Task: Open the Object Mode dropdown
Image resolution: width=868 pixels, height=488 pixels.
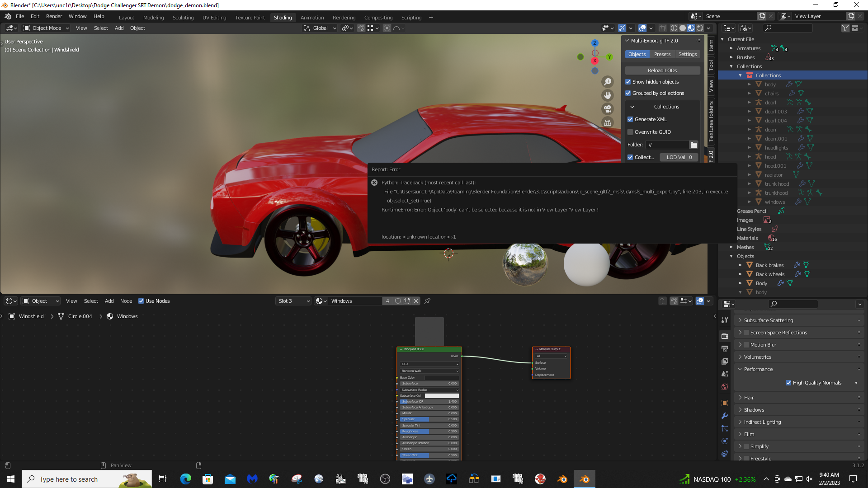Action: tap(46, 28)
